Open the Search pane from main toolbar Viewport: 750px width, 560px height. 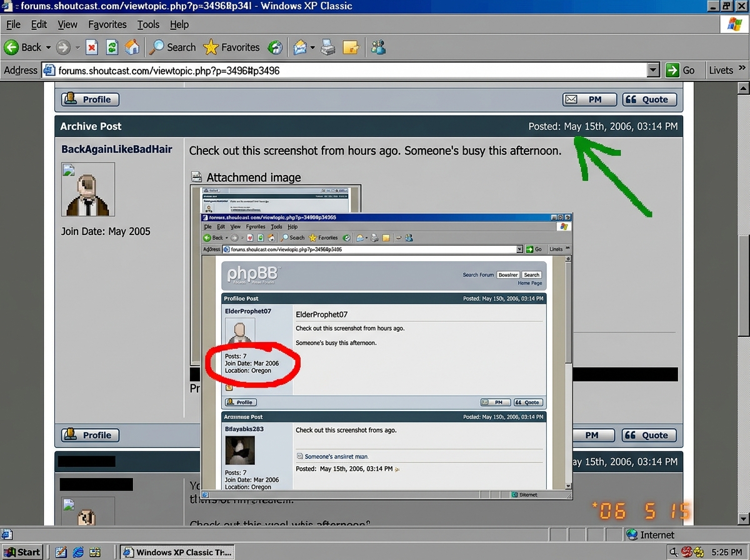point(173,47)
